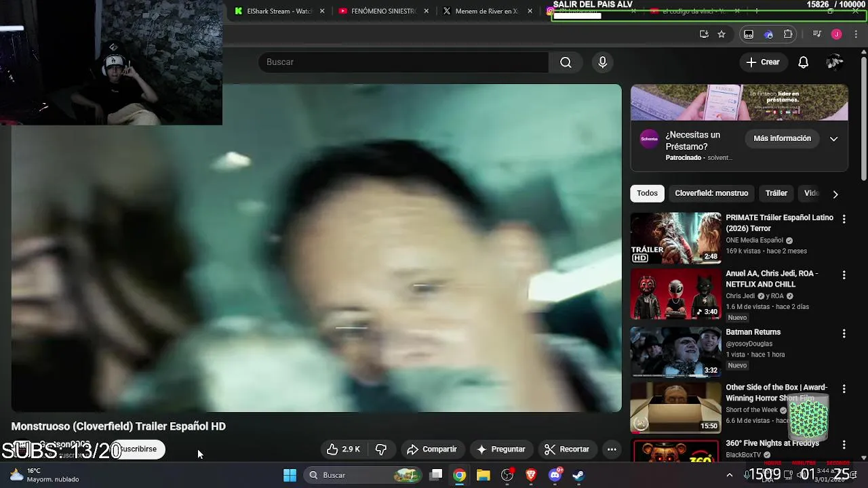This screenshot has width=868, height=488.
Task: Close the FENÓMENO SINIESTRO tab
Action: tap(426, 11)
